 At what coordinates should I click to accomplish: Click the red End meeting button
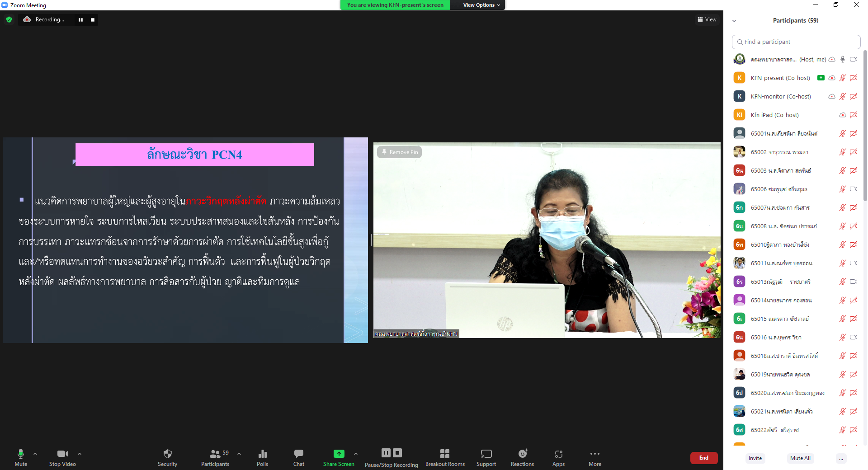tap(704, 458)
